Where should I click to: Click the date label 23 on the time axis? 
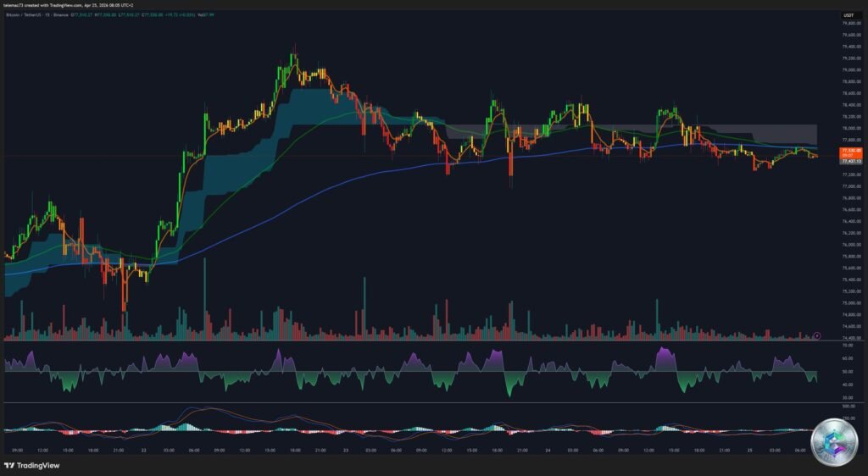(346, 451)
